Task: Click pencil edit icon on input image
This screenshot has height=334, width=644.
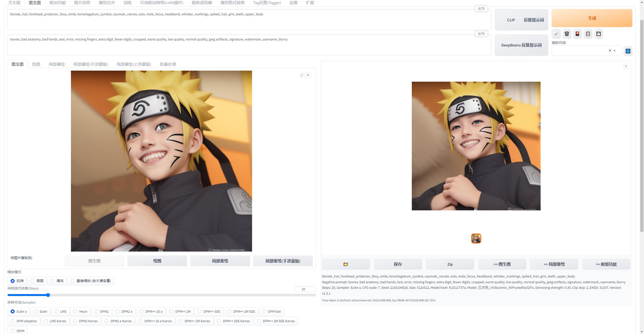Action: tap(302, 75)
